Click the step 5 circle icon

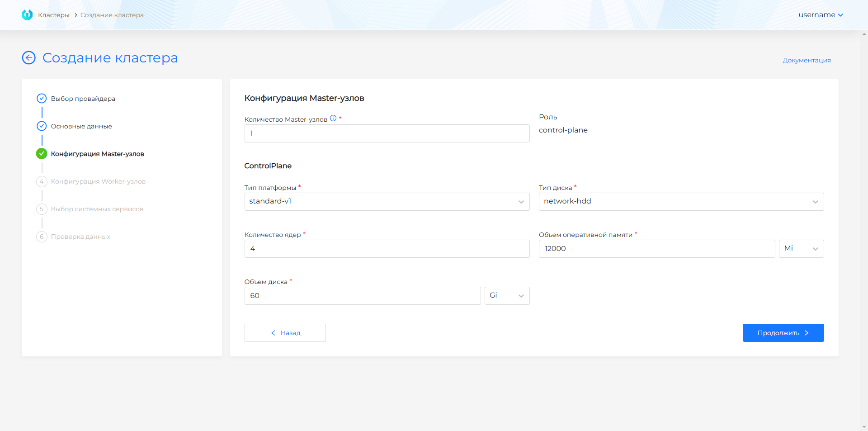tap(42, 209)
